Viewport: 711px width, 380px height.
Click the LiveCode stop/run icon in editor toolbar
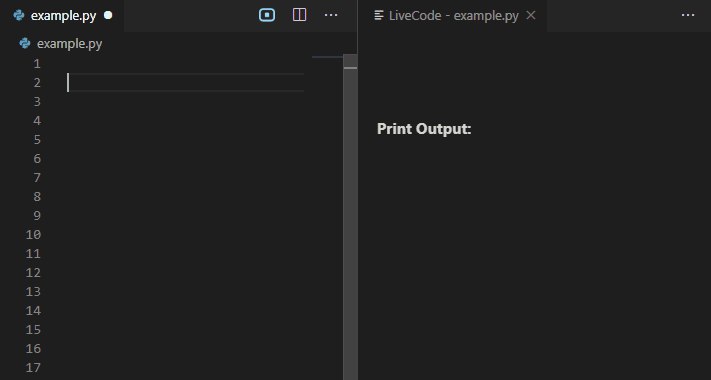point(267,15)
